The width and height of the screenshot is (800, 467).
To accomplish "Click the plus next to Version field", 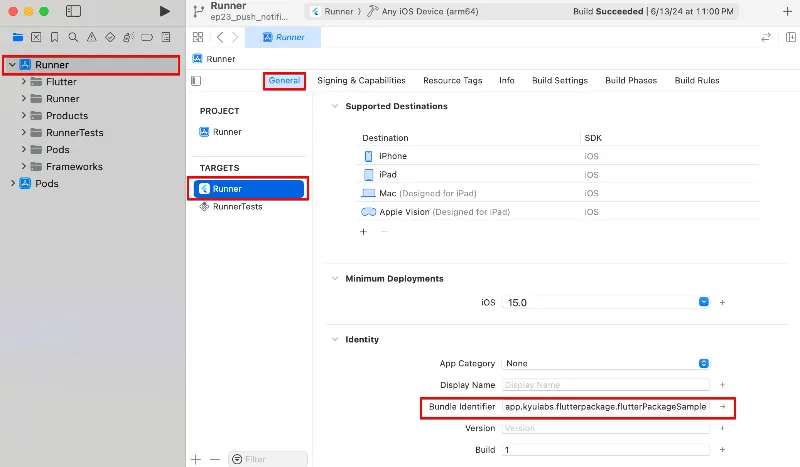I will click(722, 428).
